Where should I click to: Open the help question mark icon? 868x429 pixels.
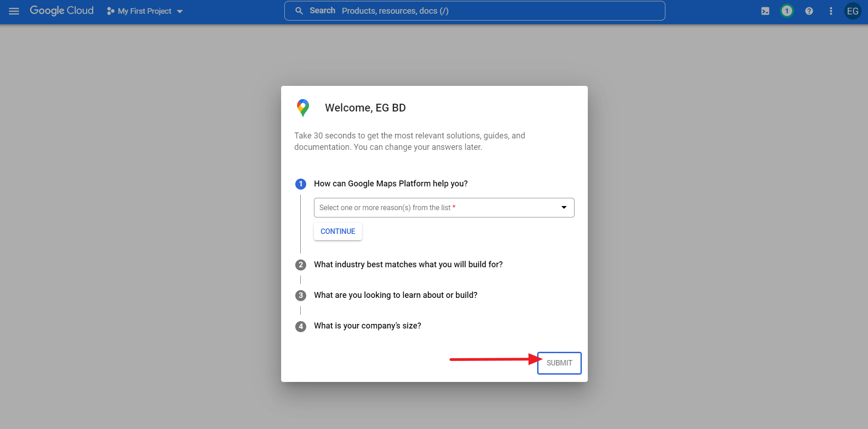809,11
